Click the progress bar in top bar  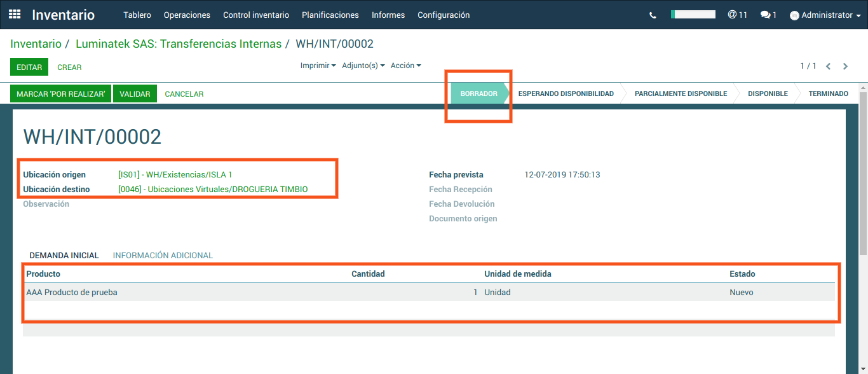point(693,15)
